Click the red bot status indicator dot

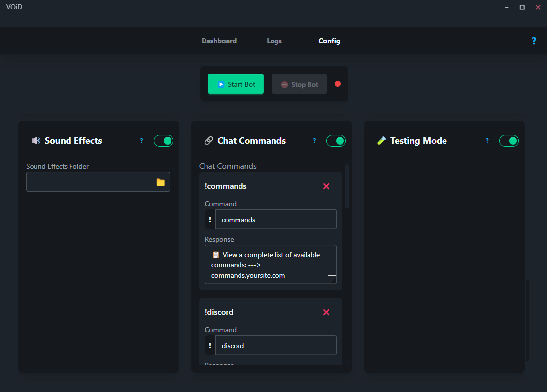(338, 84)
